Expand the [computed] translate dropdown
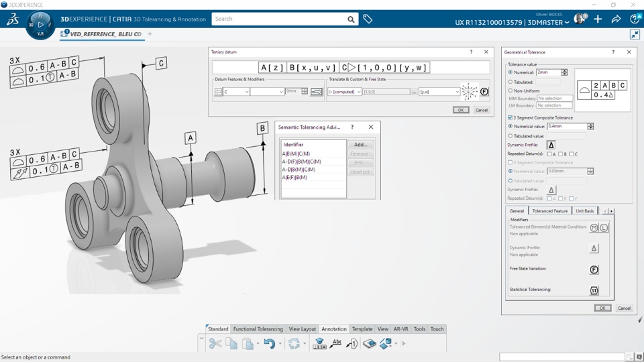Screen dimensions: 644x362 tap(358, 92)
